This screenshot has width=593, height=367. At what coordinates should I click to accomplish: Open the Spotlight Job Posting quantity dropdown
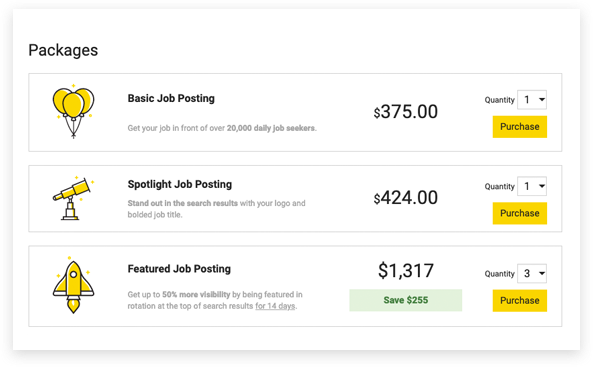[x=532, y=186]
